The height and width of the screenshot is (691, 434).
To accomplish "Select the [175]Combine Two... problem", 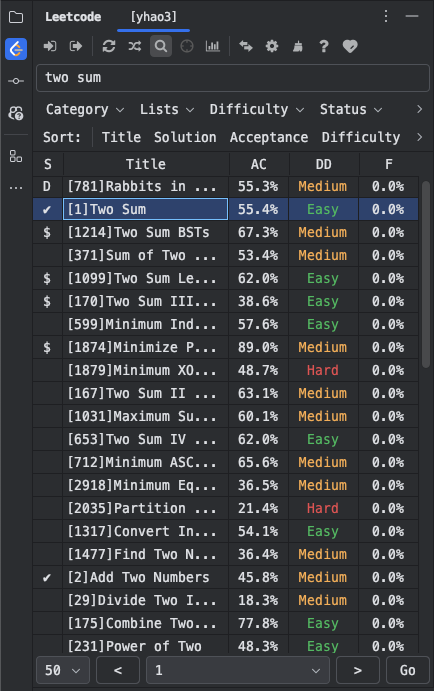I will click(145, 623).
